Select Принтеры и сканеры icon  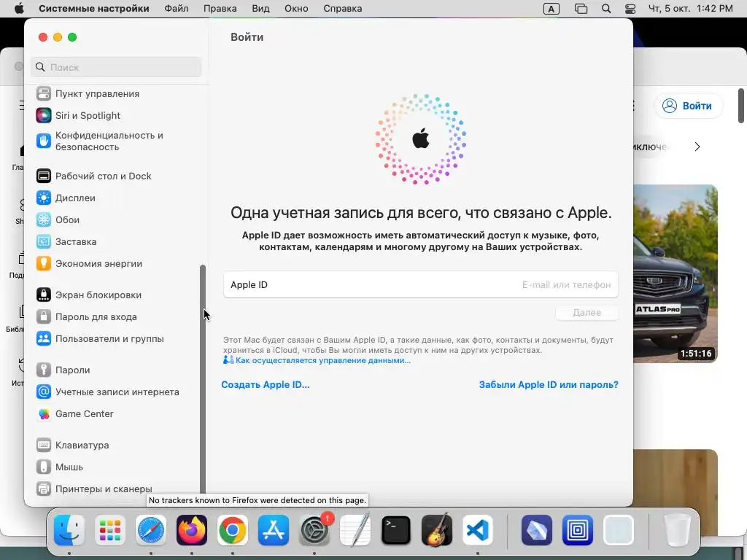(43, 489)
